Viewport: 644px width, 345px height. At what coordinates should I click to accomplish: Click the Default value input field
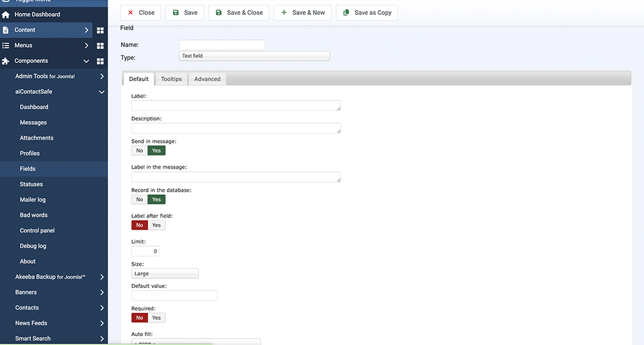(175, 295)
